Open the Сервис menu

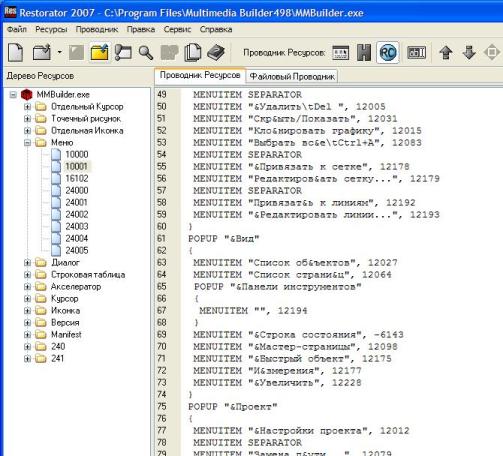coord(177,29)
